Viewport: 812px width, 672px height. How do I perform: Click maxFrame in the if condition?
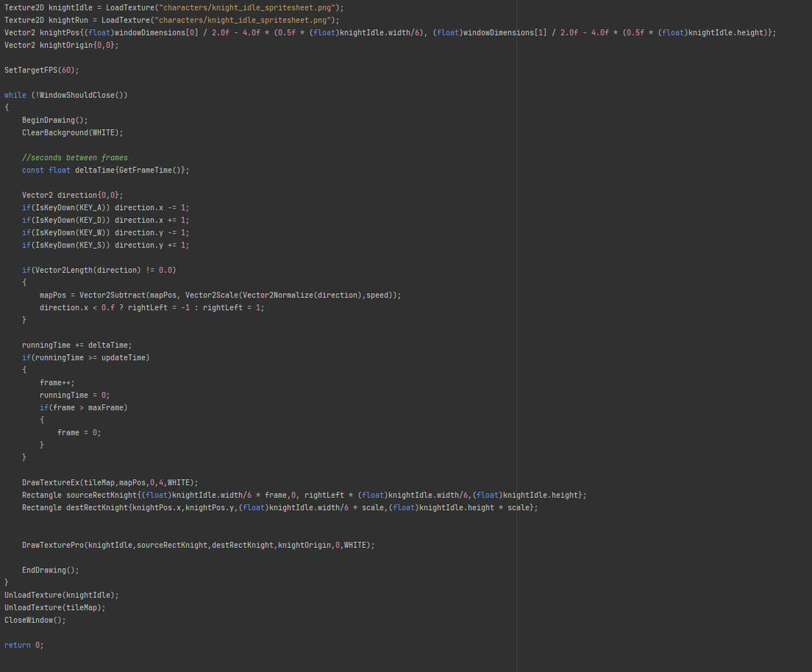coord(105,407)
